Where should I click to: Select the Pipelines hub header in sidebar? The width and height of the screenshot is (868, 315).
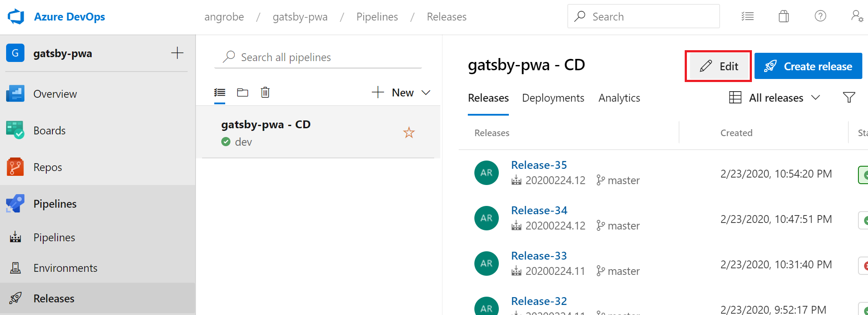point(98,204)
